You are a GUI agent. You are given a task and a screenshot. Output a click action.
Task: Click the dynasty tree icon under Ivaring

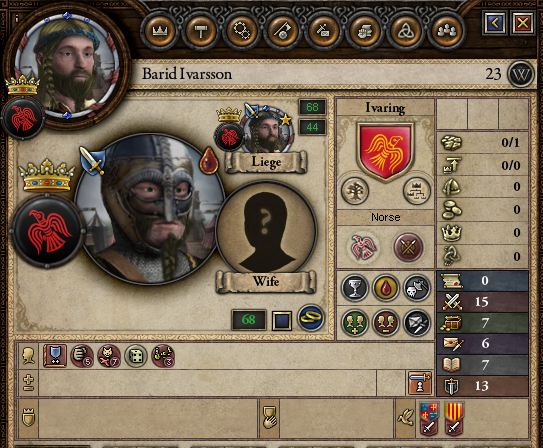tap(355, 191)
